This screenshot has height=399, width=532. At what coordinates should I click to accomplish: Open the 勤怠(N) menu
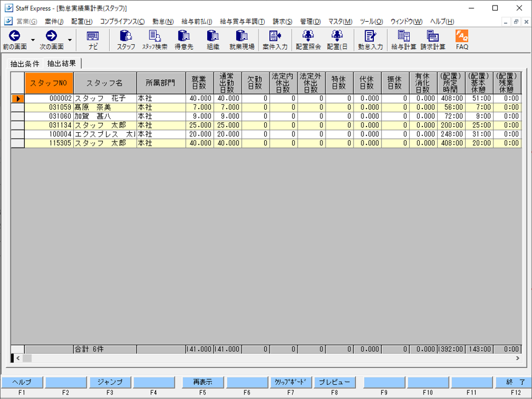click(163, 21)
